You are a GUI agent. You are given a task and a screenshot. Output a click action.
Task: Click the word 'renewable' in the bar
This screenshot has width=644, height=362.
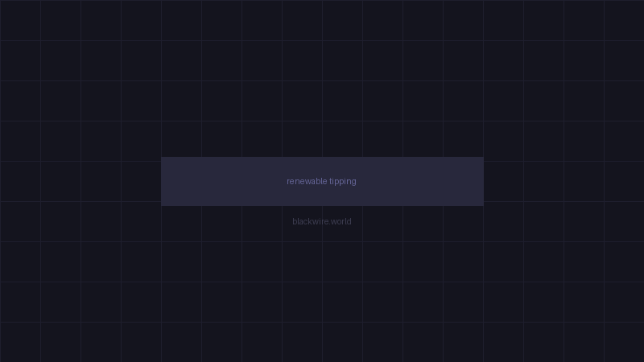point(307,181)
